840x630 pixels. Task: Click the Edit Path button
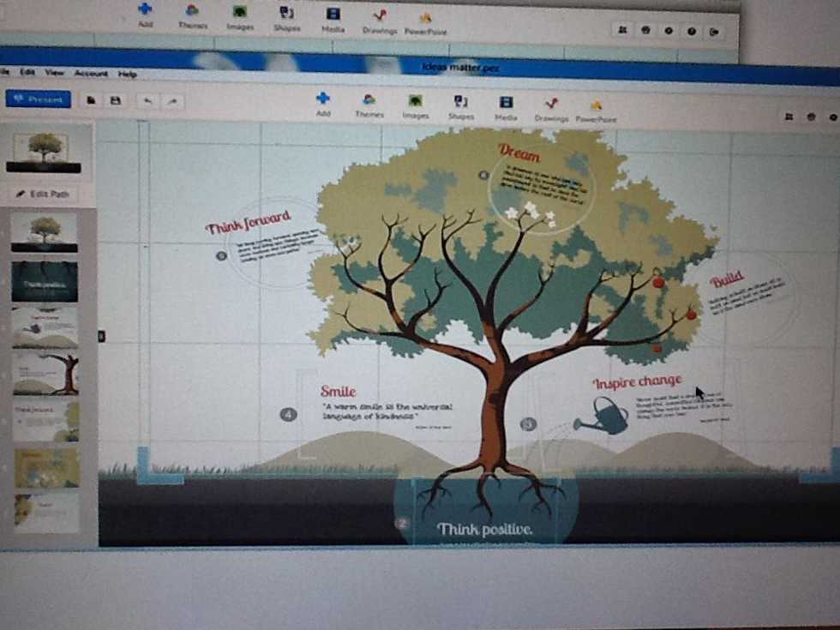click(x=44, y=194)
